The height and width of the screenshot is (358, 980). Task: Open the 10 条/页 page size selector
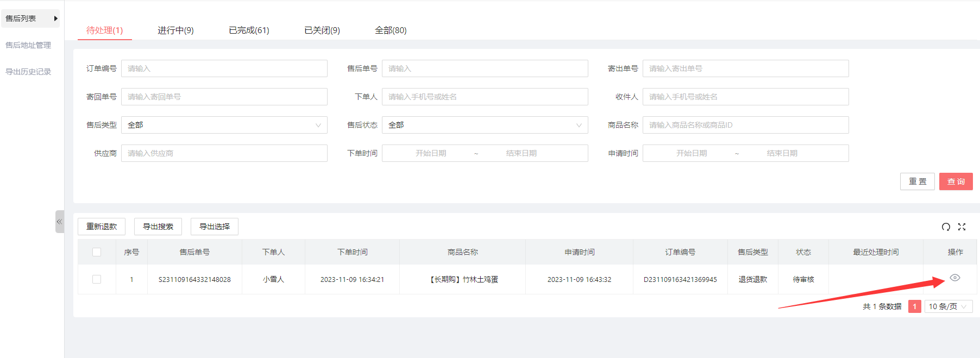(x=948, y=306)
